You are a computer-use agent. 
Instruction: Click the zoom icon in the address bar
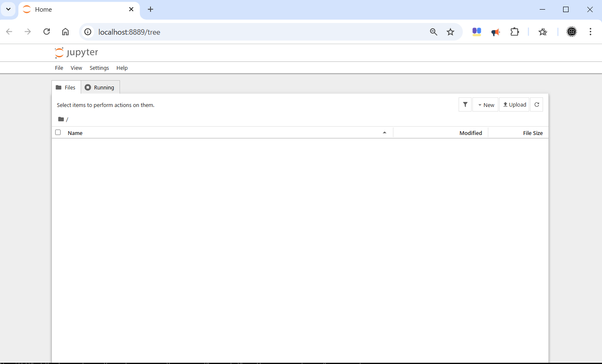click(434, 32)
